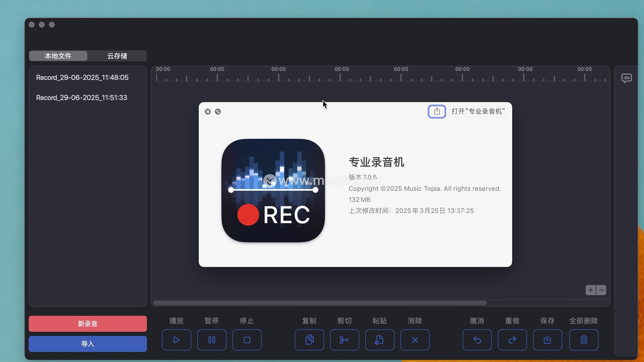Zoom out the timeline with minus button
This screenshot has height=362, width=644.
click(x=601, y=290)
